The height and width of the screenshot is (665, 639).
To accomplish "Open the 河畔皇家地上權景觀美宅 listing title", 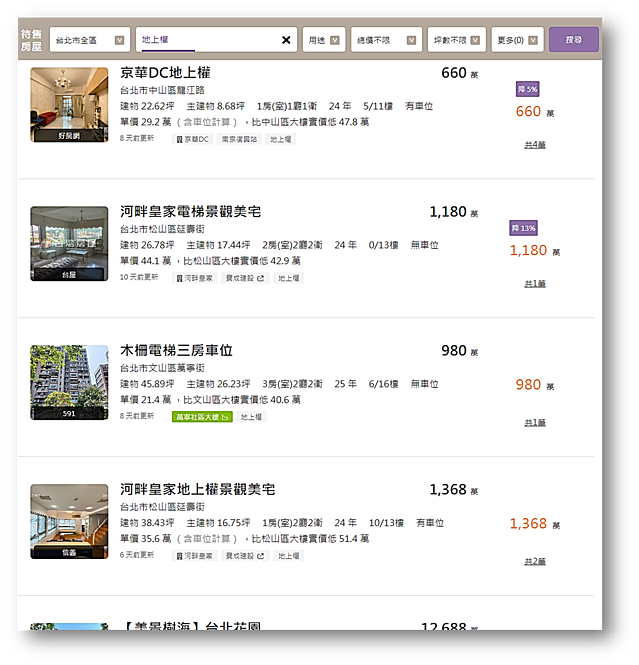I will click(x=198, y=489).
